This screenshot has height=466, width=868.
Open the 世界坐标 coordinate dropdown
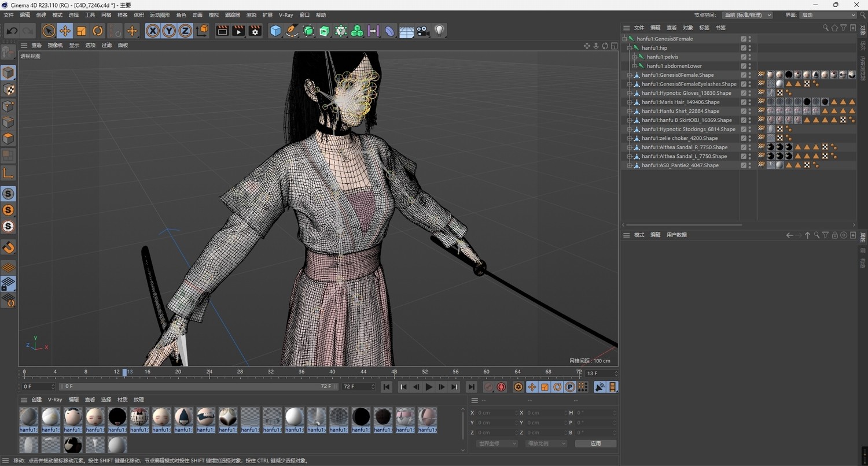point(496,443)
